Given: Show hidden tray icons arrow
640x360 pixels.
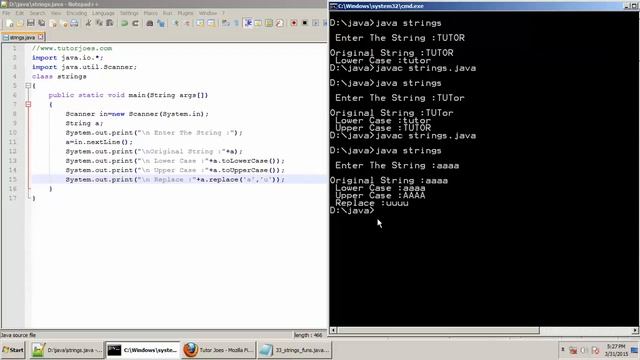Looking at the screenshot, I should [x=562, y=350].
